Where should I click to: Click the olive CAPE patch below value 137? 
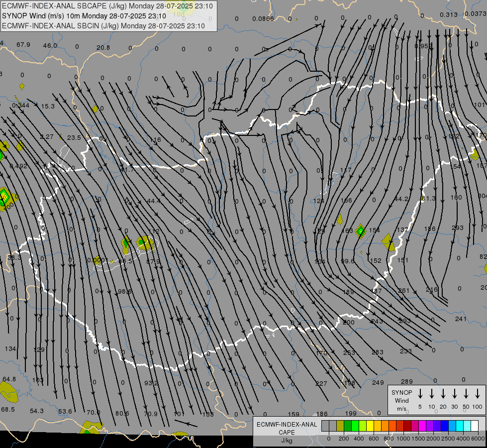389,242
